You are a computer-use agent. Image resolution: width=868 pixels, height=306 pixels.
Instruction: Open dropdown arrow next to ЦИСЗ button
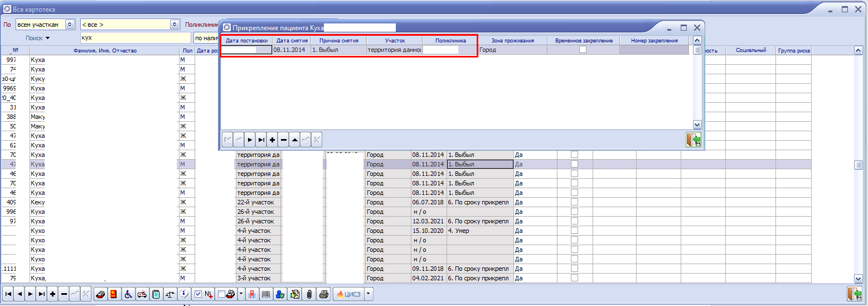tap(368, 294)
